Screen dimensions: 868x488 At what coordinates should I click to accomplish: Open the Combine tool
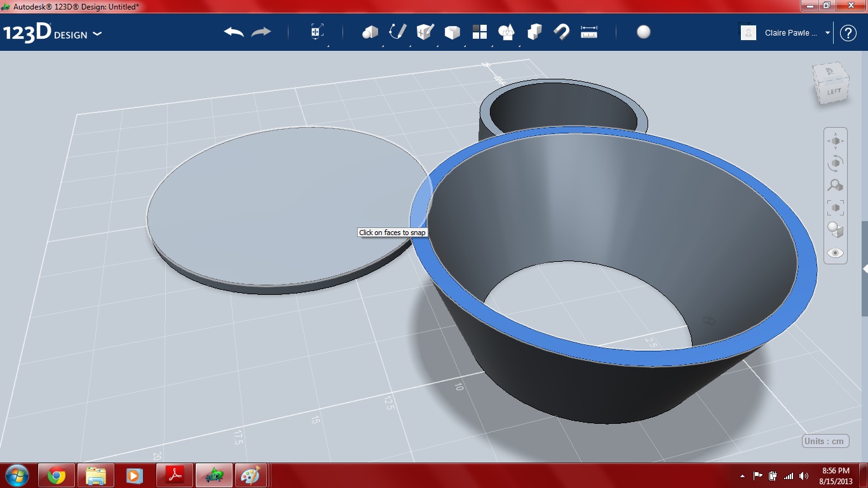point(534,32)
